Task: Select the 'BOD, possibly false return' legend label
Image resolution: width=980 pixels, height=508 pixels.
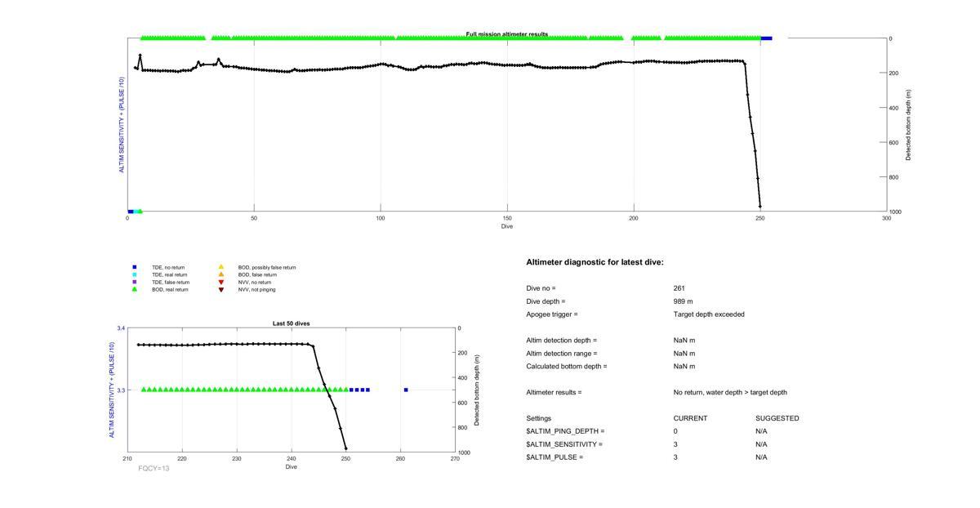Action: [x=267, y=267]
